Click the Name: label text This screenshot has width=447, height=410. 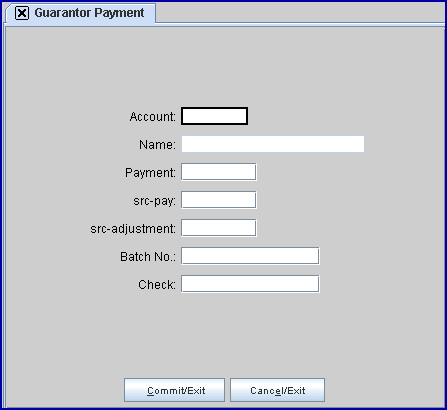157,145
